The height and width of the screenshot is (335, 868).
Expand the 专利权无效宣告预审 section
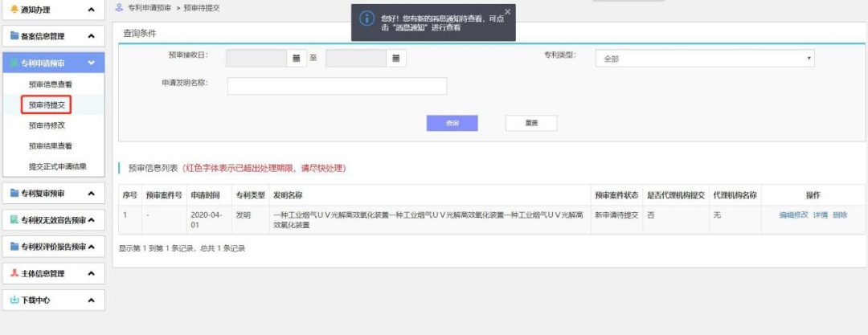coord(91,220)
